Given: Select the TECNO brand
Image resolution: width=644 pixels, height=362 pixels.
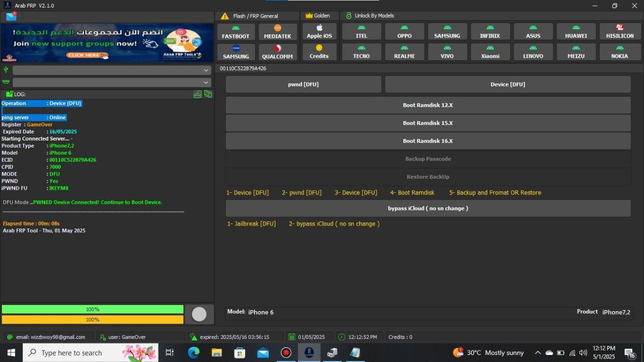Looking at the screenshot, I should click(x=361, y=52).
